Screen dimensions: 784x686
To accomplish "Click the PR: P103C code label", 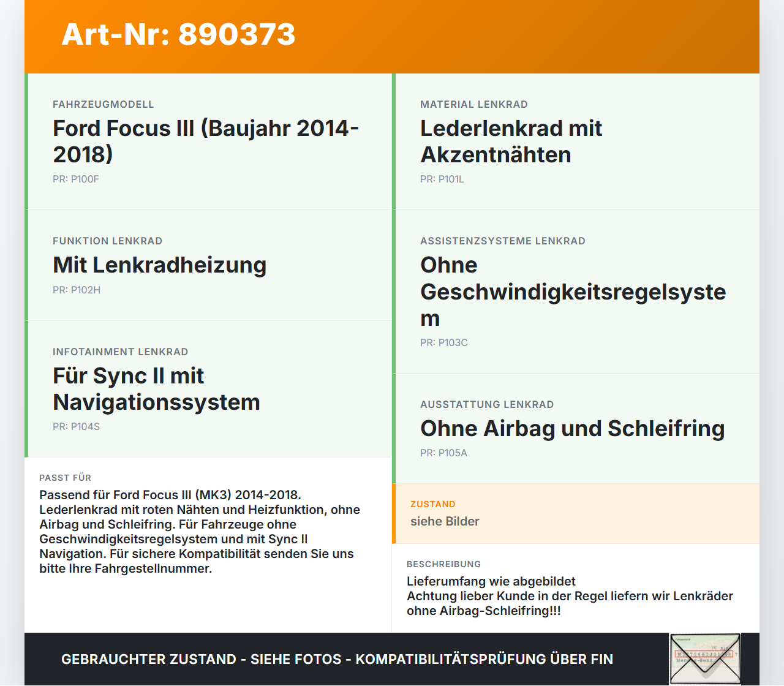I will (x=443, y=343).
